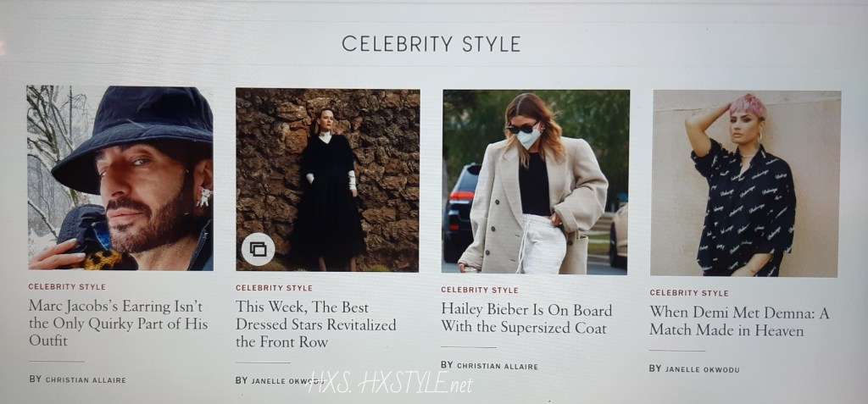Click the CELEBRITY STYLE section heading
This screenshot has height=404, width=868.
[x=431, y=44]
